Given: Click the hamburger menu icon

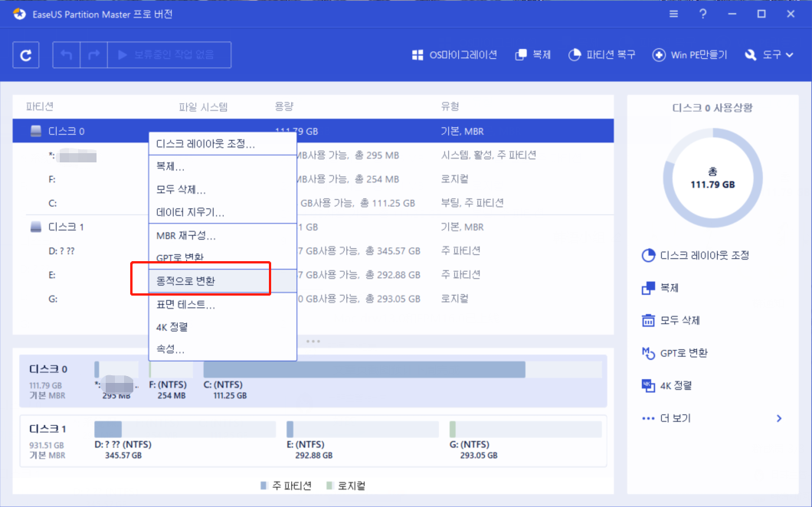Looking at the screenshot, I should (673, 13).
